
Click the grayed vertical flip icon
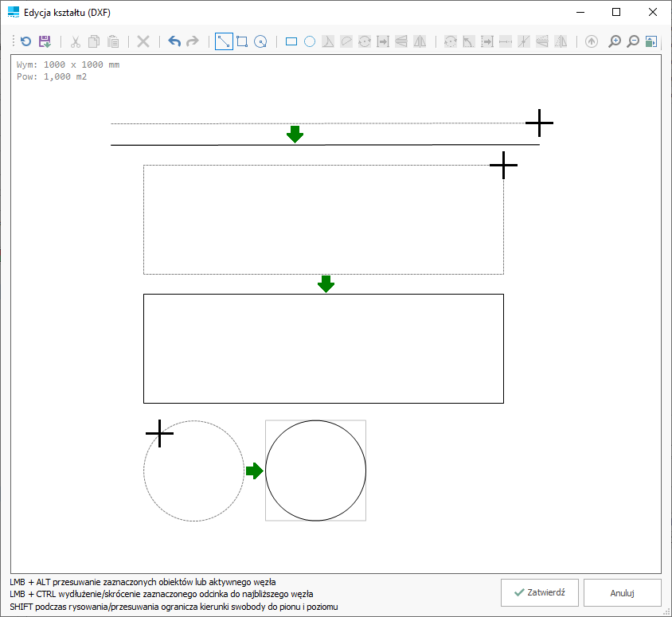401,41
